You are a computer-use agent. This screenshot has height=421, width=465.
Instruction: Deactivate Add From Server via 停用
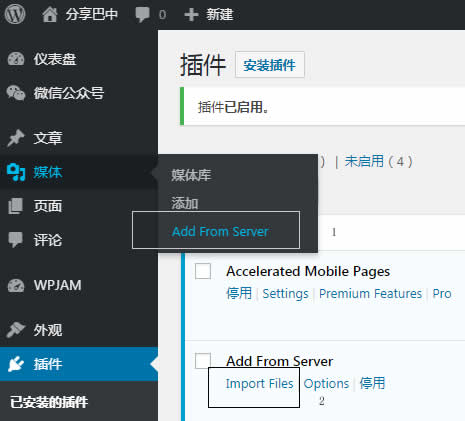(x=372, y=383)
